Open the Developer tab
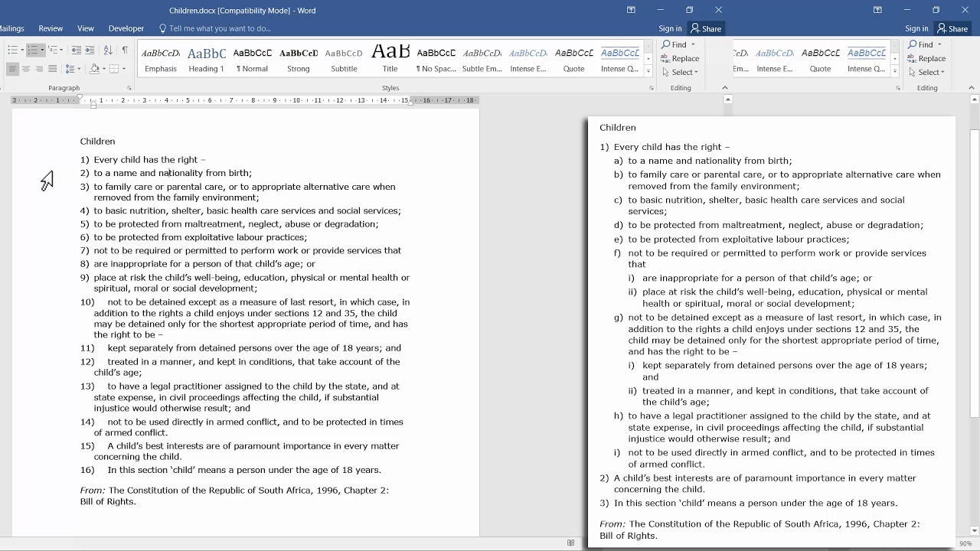Viewport: 980px width, 551px height. 126,28
